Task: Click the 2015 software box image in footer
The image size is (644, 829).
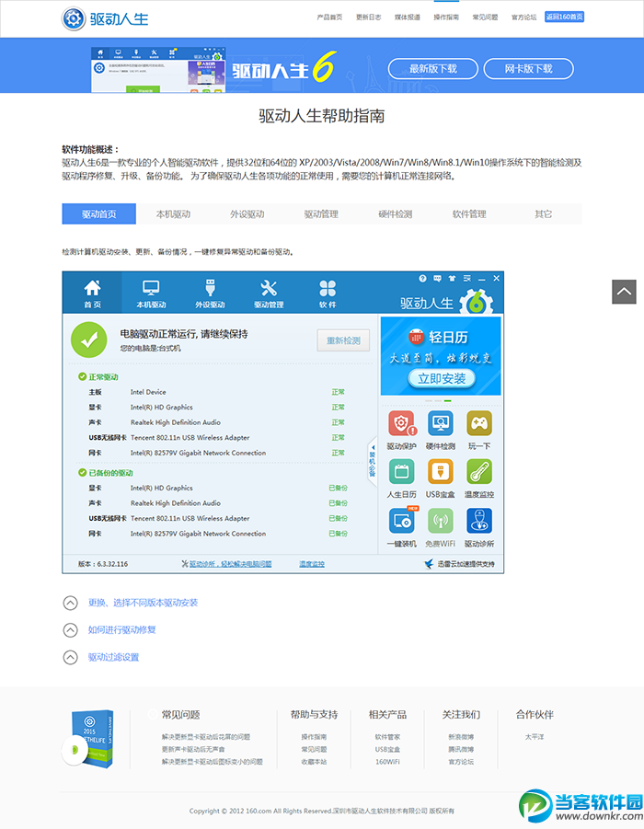Action: click(x=88, y=738)
